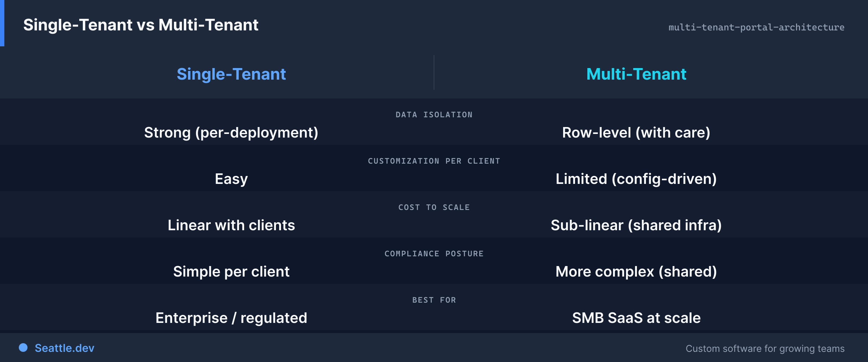Select the Row-level (with care) cell
This screenshot has height=362, width=868.
click(x=637, y=133)
